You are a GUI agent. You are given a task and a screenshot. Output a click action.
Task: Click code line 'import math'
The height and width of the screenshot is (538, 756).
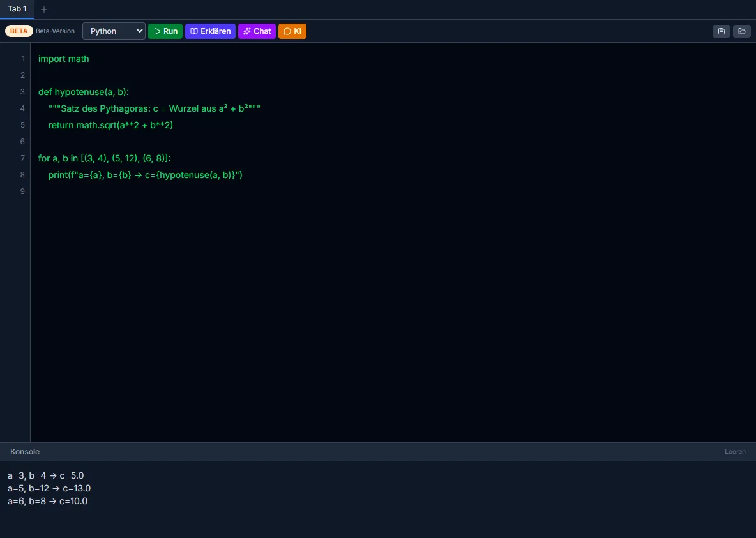pos(64,59)
